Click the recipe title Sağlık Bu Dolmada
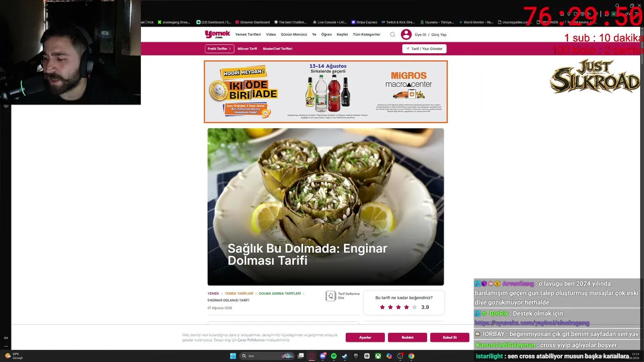Image resolution: width=644 pixels, height=362 pixels. click(307, 254)
